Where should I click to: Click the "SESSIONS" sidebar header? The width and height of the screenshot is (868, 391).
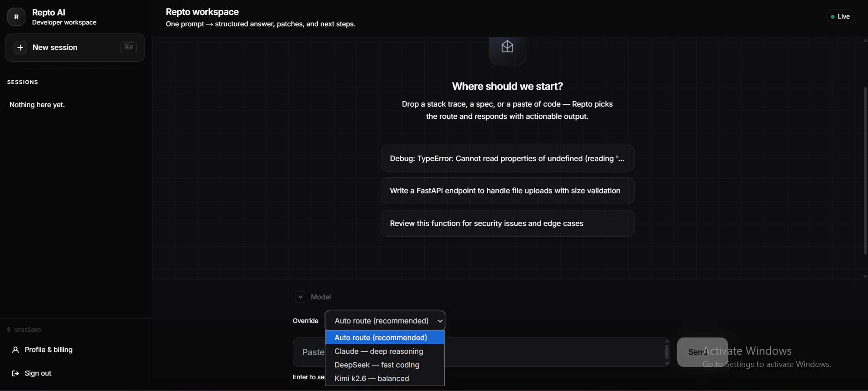coord(23,82)
